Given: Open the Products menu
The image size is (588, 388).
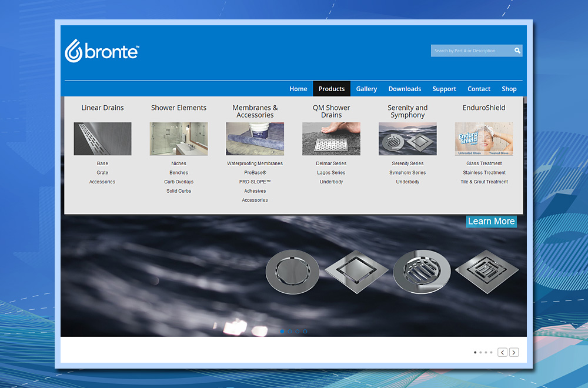Looking at the screenshot, I should tap(332, 89).
